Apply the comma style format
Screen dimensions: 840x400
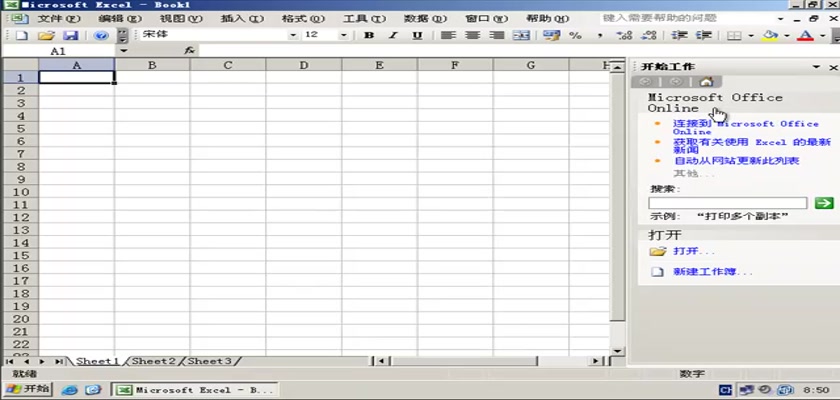pyautogui.click(x=600, y=36)
